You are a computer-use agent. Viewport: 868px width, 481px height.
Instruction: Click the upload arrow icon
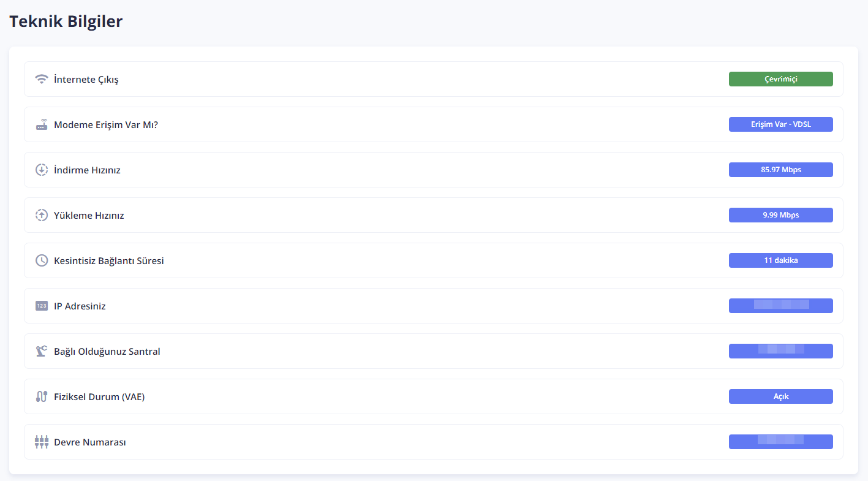coord(42,215)
